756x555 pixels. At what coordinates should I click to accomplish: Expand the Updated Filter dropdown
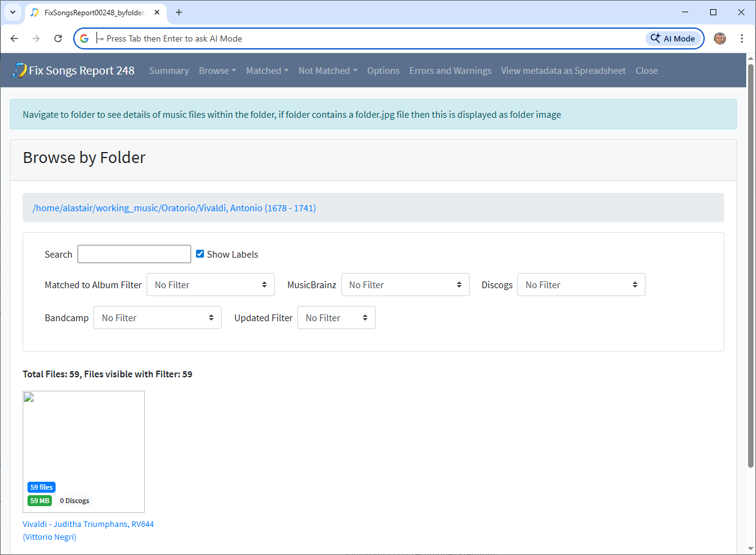click(336, 317)
